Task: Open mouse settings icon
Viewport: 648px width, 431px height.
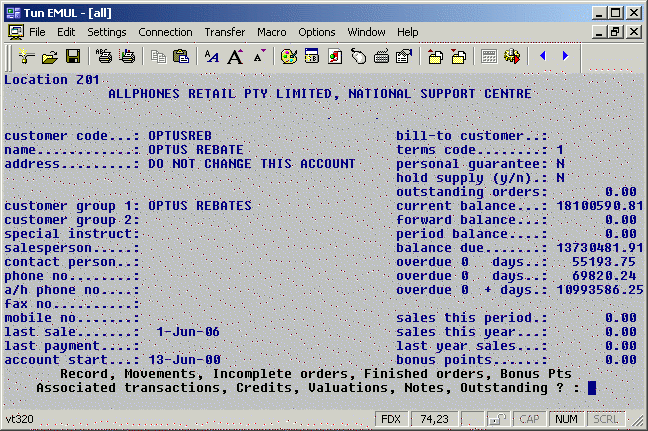Action: click(x=358, y=56)
